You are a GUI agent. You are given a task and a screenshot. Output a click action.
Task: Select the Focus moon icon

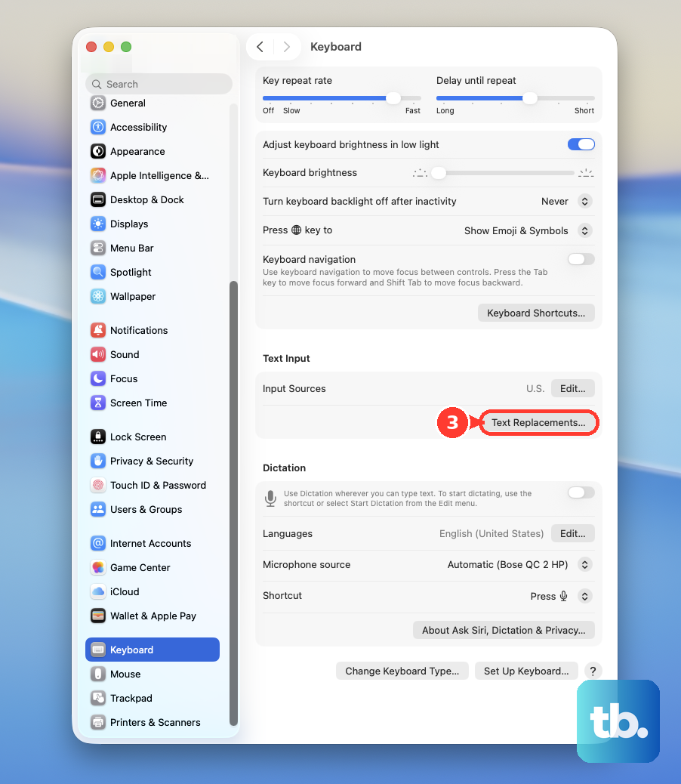pos(98,378)
